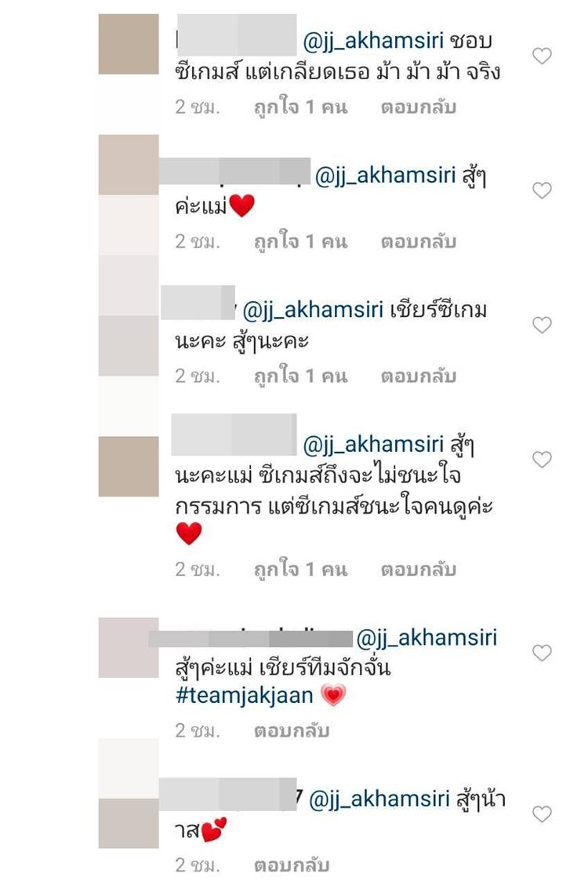Viewport: 588px width, 888px height.
Task: Open avatar of the #teamjakjaan commenter
Action: click(x=129, y=648)
